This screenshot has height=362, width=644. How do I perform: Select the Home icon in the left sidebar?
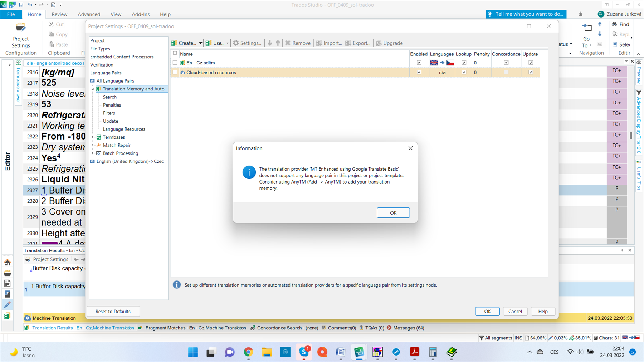[7, 262]
